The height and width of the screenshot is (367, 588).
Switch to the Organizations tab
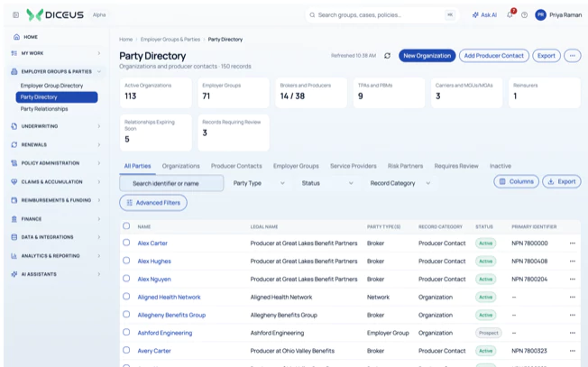point(180,166)
